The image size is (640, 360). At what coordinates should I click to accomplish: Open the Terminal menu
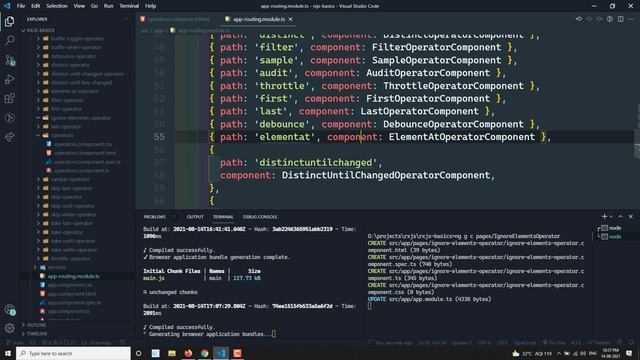[129, 6]
